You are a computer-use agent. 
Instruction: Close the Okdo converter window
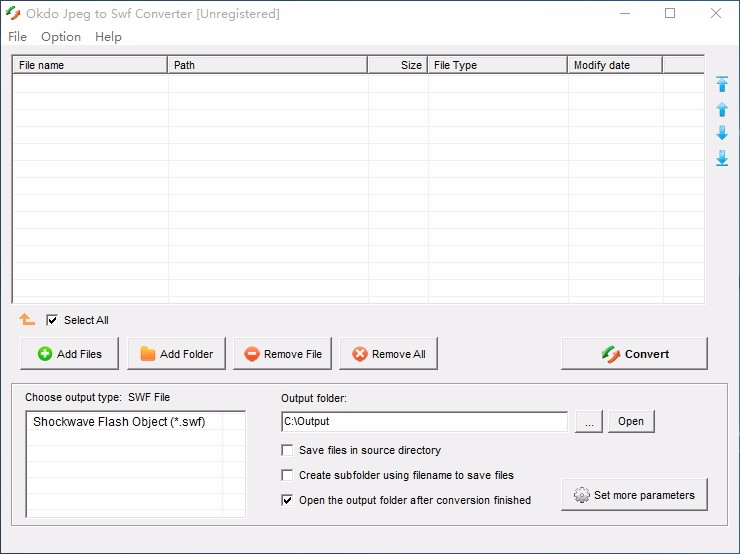coord(715,14)
